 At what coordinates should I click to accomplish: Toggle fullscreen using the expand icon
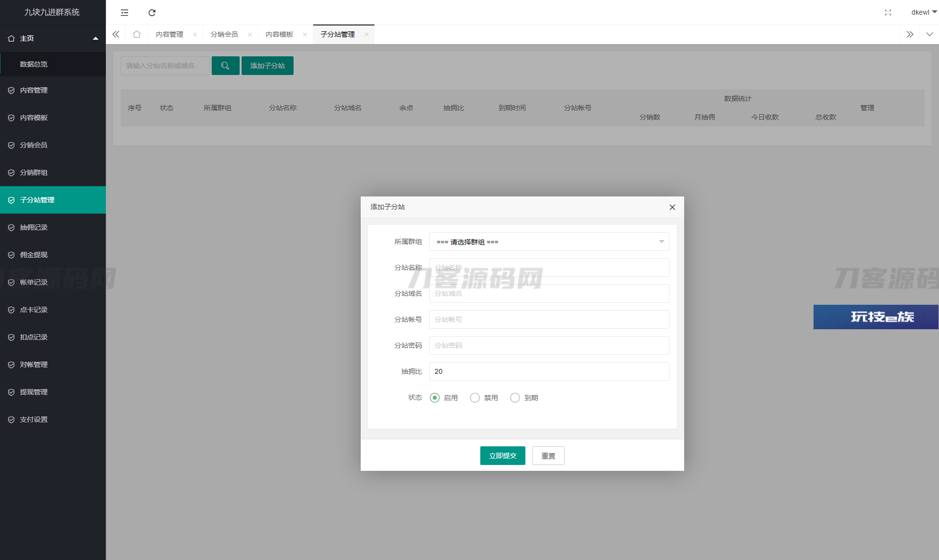click(x=888, y=13)
